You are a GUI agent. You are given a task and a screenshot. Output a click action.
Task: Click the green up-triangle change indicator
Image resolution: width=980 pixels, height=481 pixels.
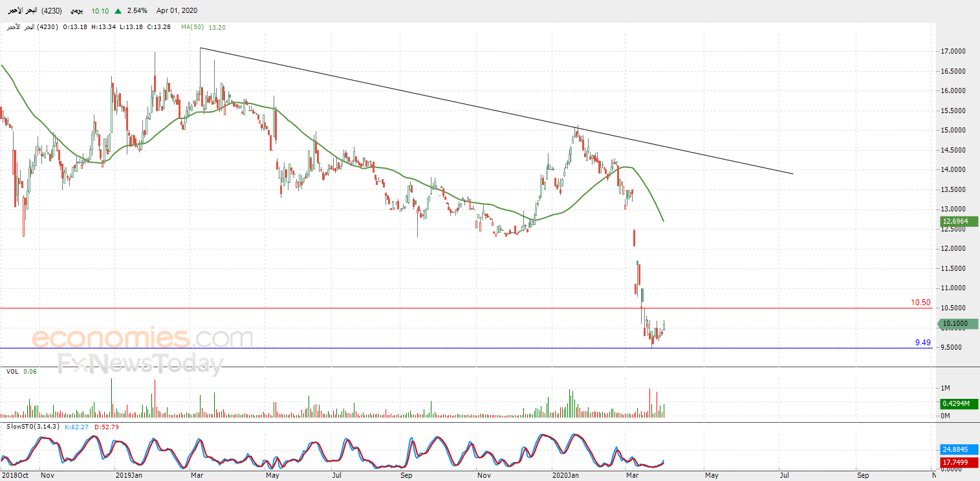pos(118,11)
